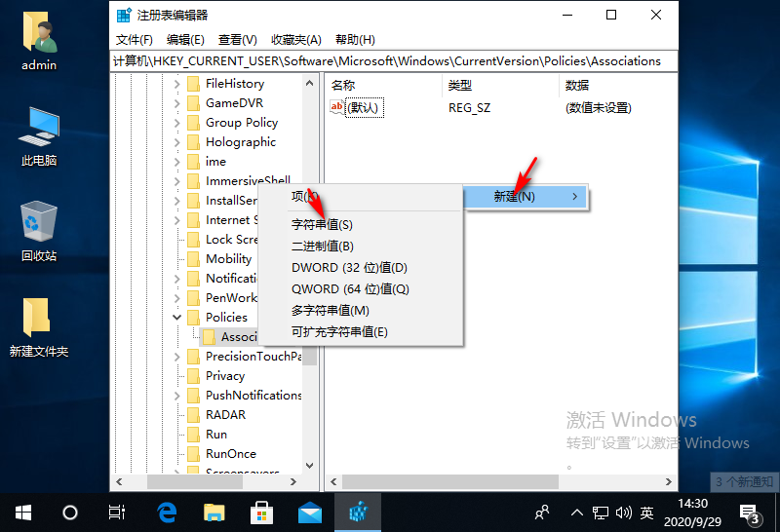Collapse the Policies tree node

[x=177, y=318]
